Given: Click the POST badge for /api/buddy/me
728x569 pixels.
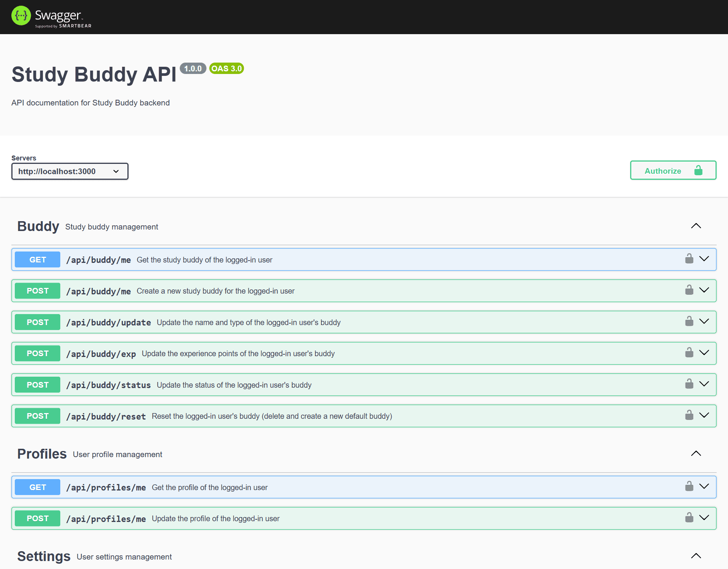Looking at the screenshot, I should (38, 291).
